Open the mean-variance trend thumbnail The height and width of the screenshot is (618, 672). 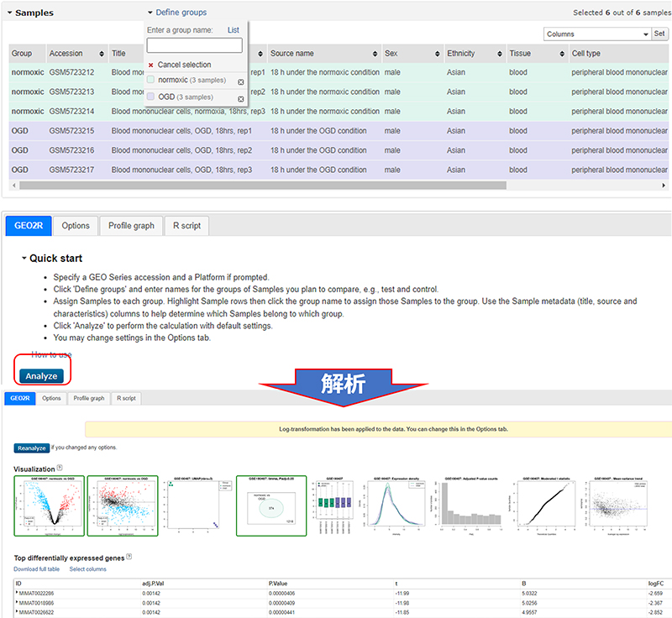[x=617, y=505]
